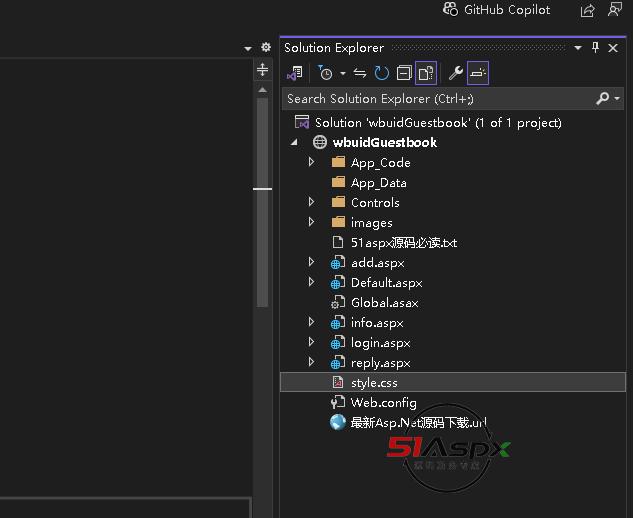
Task: Click the search magnifier icon
Action: (602, 98)
